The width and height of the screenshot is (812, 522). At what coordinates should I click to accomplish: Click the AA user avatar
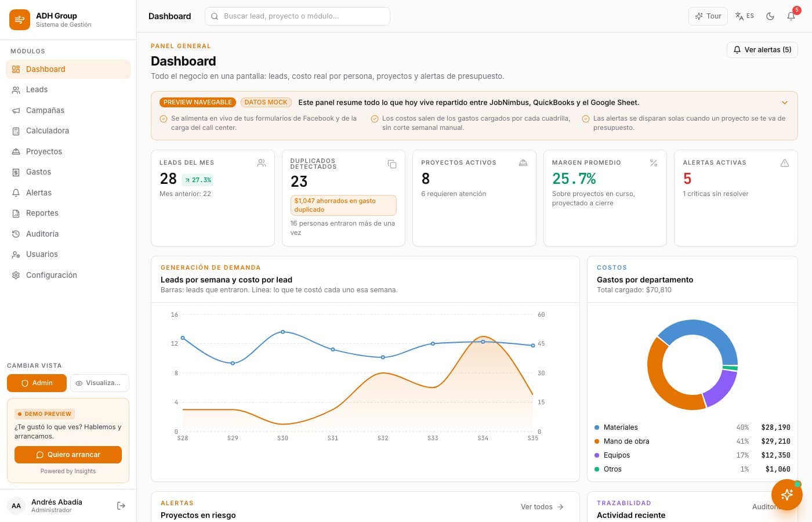click(16, 506)
